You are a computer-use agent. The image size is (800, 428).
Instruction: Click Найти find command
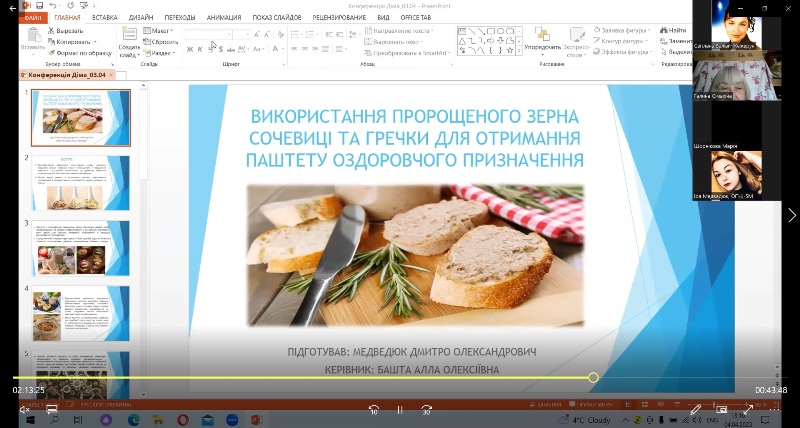673,30
